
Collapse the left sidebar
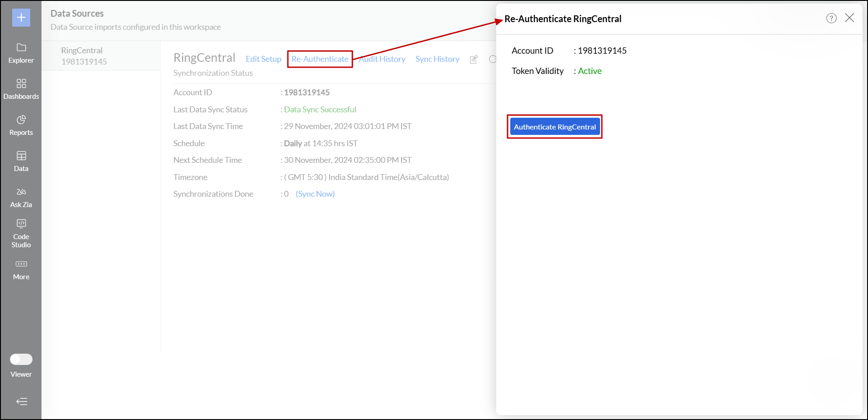[x=21, y=402]
